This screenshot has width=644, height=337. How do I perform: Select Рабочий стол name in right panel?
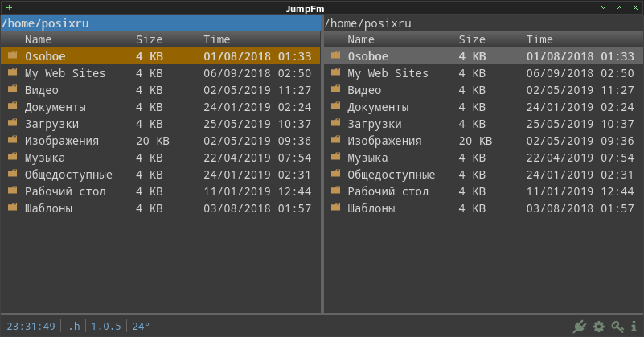[x=388, y=191]
